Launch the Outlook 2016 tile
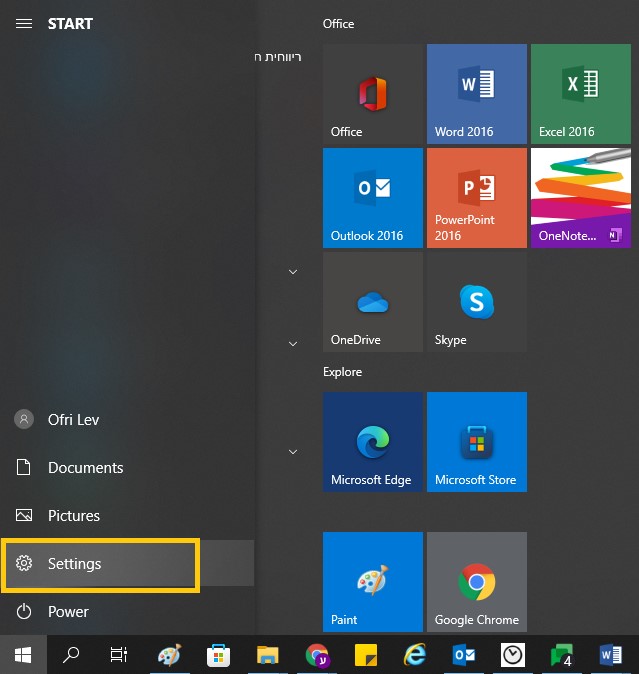This screenshot has width=639, height=674. click(x=373, y=198)
